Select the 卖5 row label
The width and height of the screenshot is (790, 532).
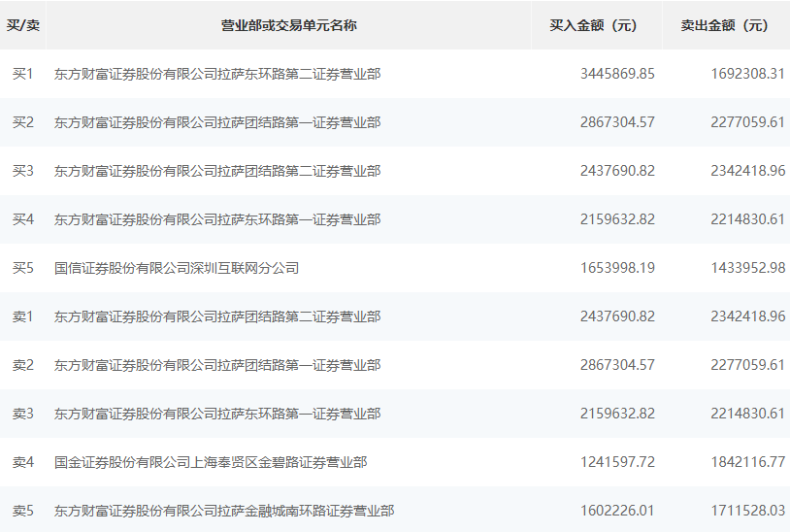(x=23, y=511)
